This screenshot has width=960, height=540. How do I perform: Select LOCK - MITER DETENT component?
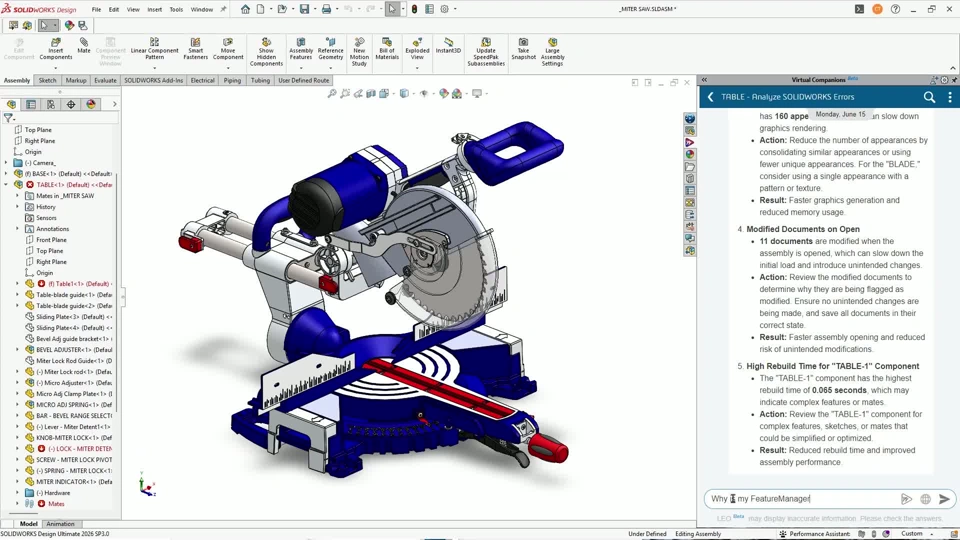click(80, 449)
